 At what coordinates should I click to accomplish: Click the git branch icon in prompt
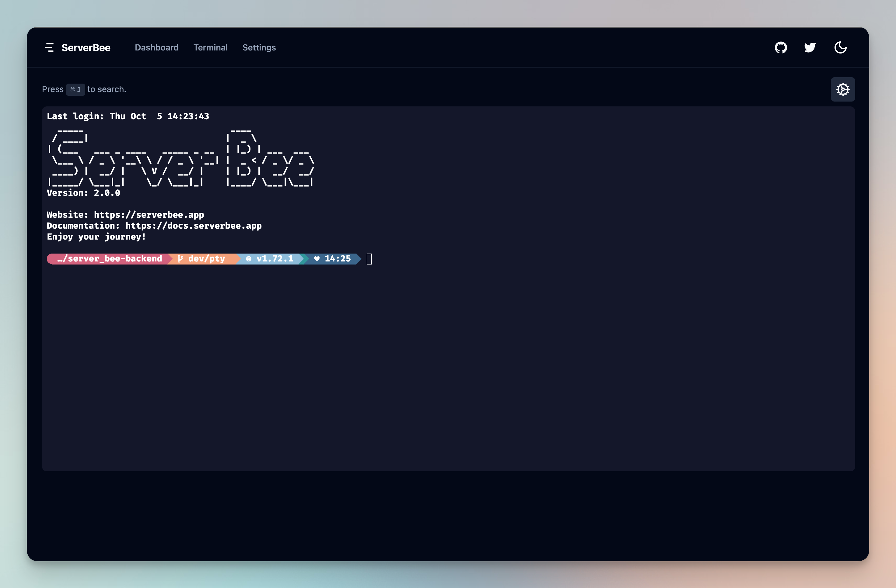[x=180, y=259]
